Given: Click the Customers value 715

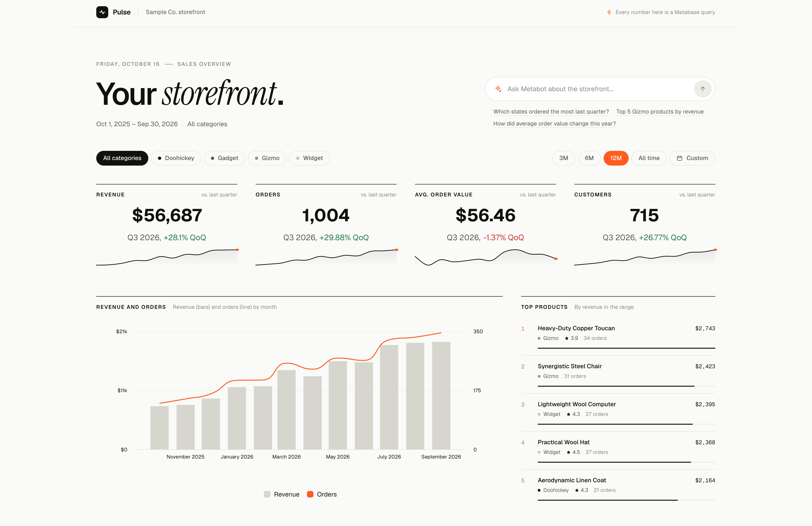Looking at the screenshot, I should [645, 215].
